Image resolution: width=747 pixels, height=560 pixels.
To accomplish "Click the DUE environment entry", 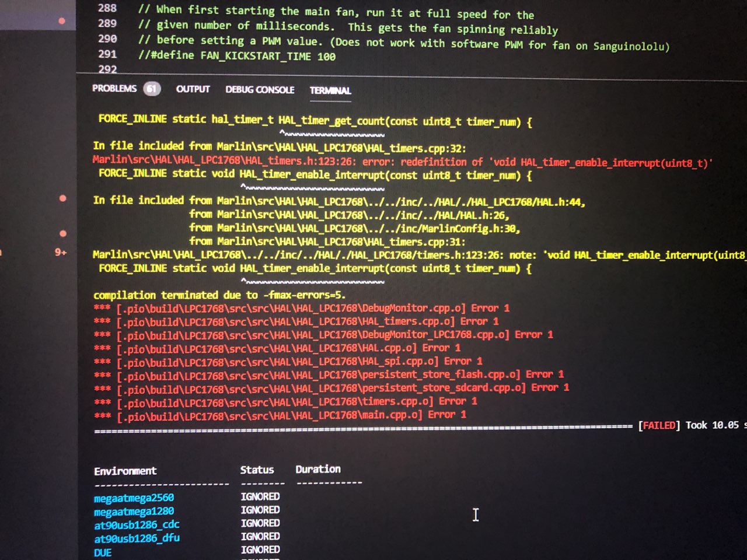I will (x=103, y=552).
